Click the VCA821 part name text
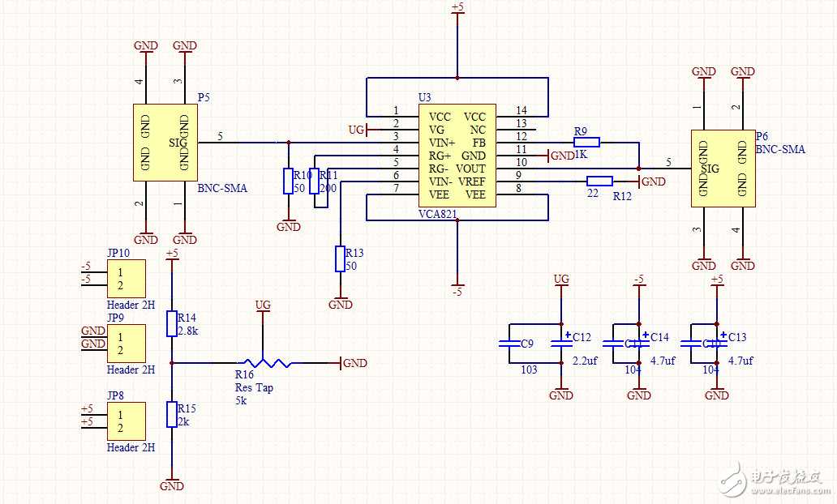Screen dimensions: 837x504 (438, 214)
